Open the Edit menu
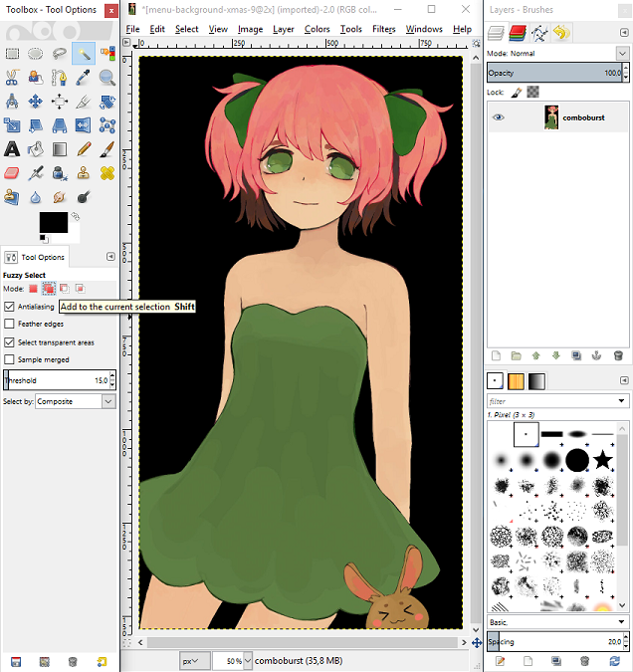Image resolution: width=633 pixels, height=672 pixels. pos(157,29)
